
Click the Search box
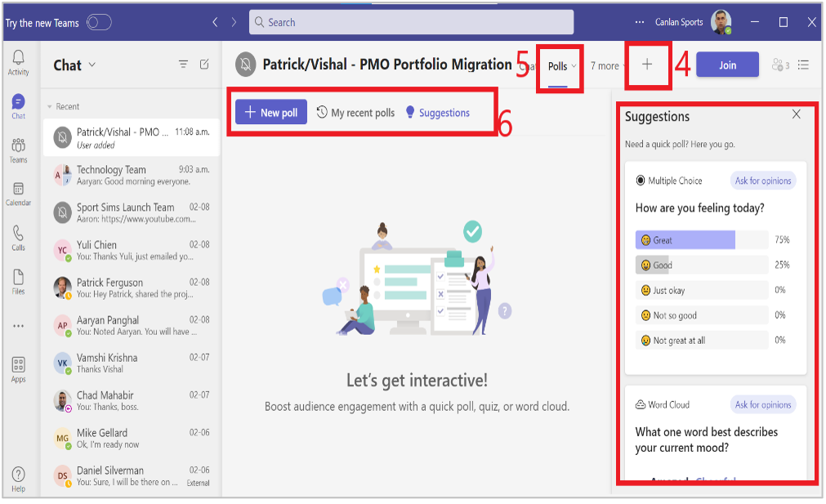[412, 22]
